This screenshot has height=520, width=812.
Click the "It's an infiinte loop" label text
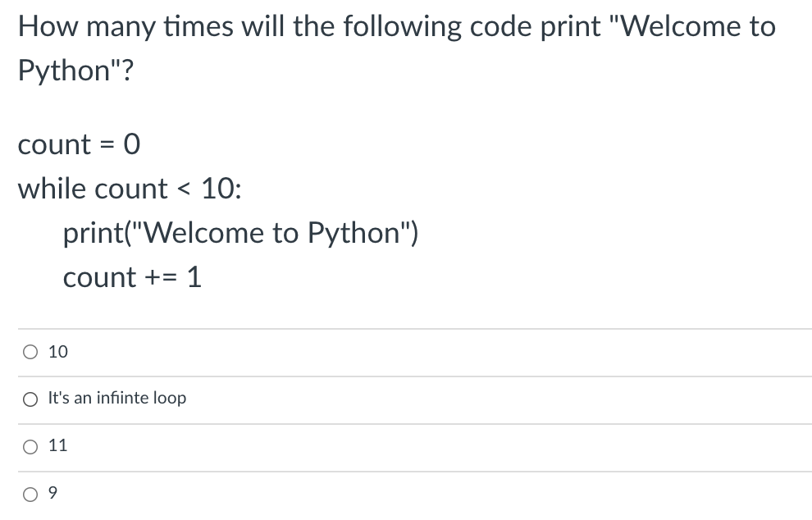pyautogui.click(x=117, y=398)
